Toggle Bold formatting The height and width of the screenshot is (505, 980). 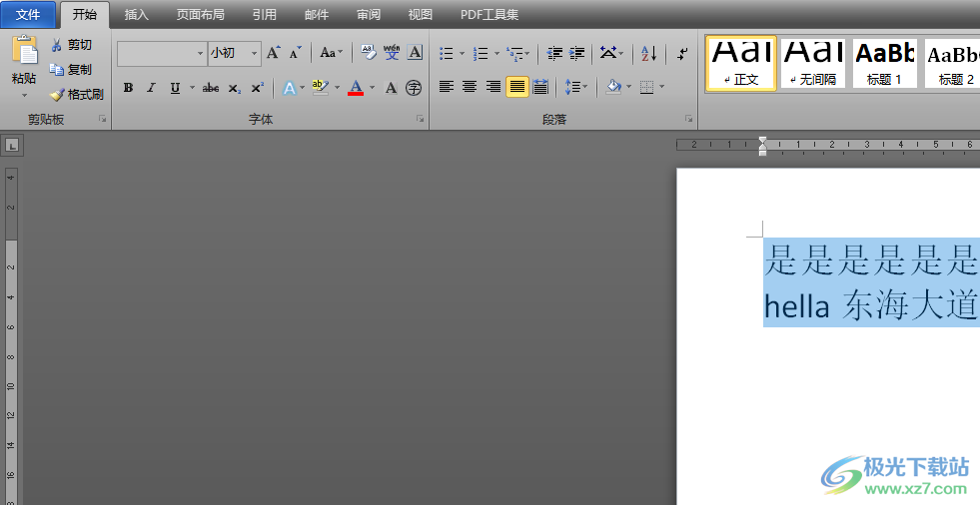click(128, 88)
